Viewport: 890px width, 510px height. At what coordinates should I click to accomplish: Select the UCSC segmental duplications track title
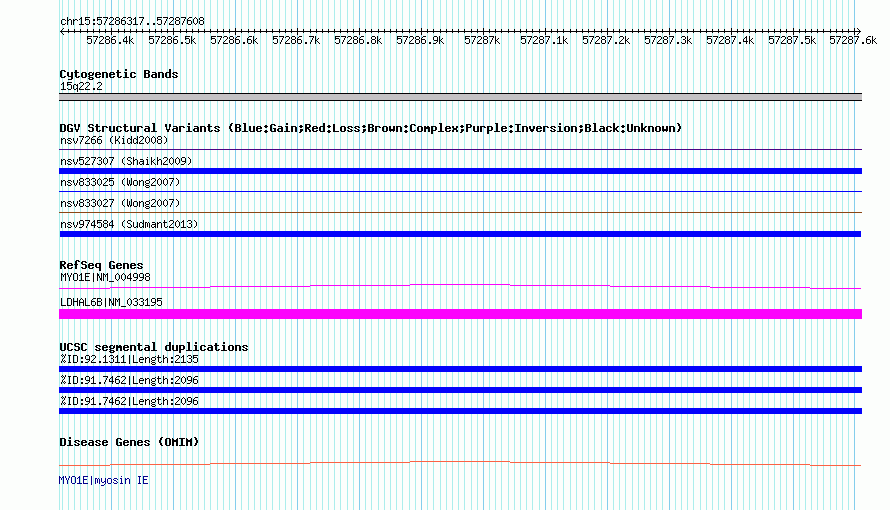click(153, 347)
